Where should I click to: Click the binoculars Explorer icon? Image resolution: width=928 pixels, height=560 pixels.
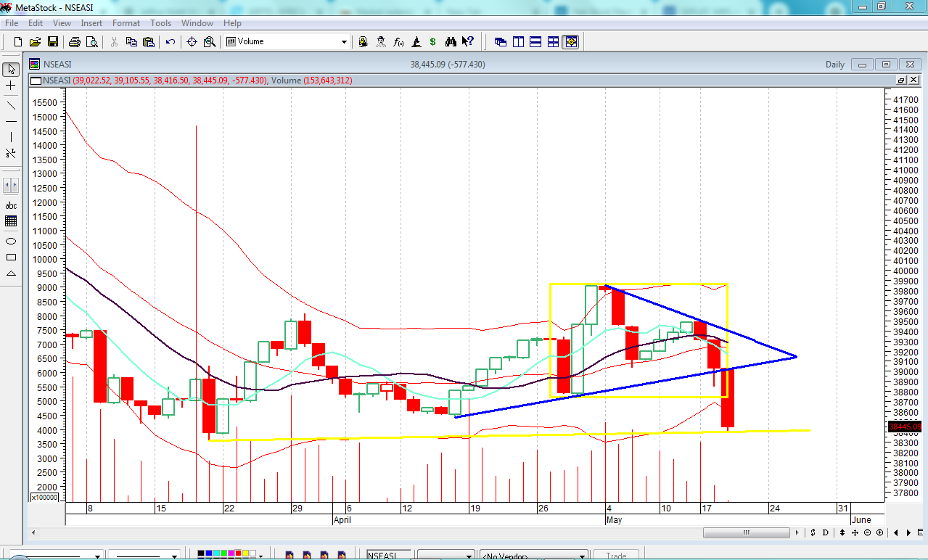tap(451, 42)
